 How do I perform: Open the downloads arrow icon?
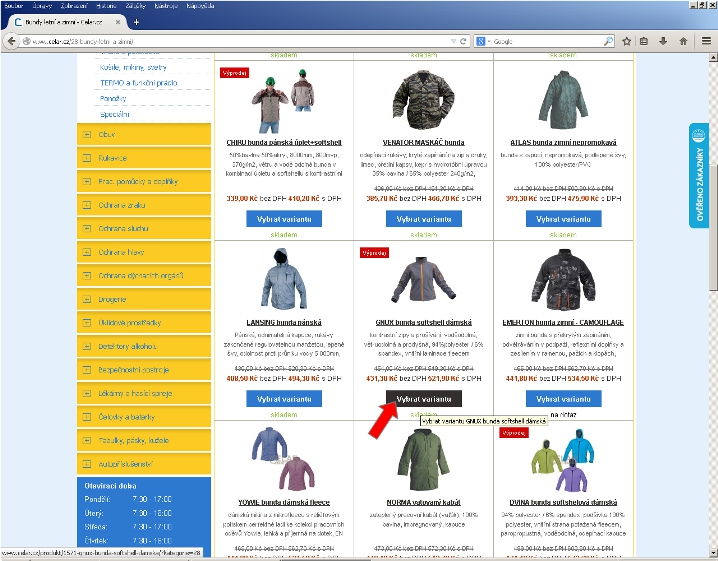coord(663,41)
